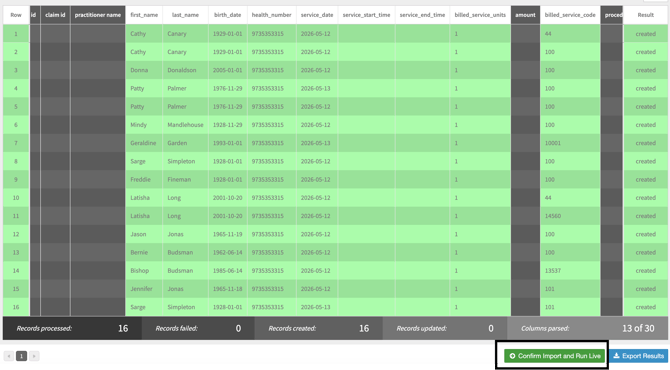Select Fineman in row 9

coord(179,179)
